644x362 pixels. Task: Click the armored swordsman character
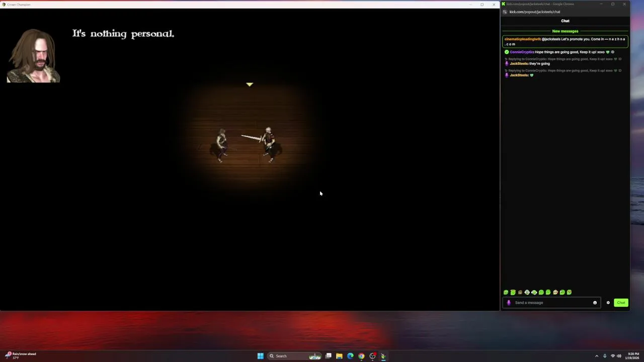pyautogui.click(x=269, y=145)
